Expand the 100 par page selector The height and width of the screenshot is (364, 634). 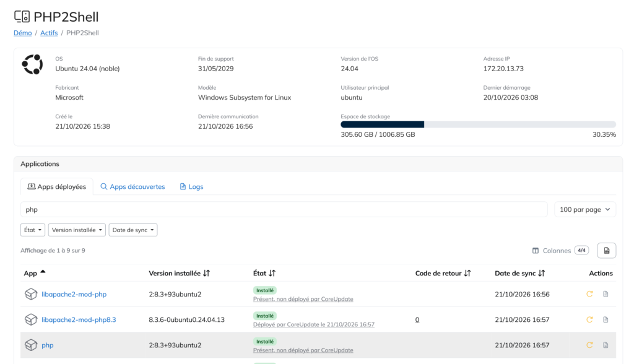[585, 209]
